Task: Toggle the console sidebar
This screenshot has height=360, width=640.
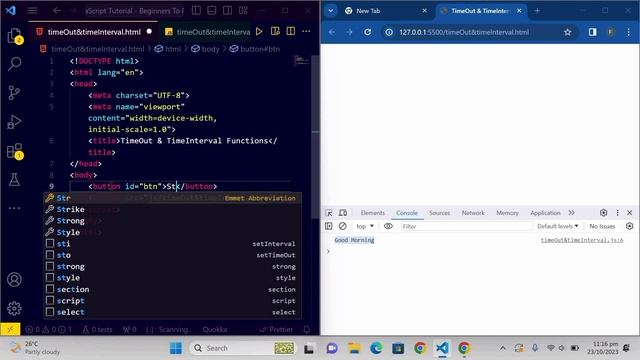Action: click(x=329, y=226)
